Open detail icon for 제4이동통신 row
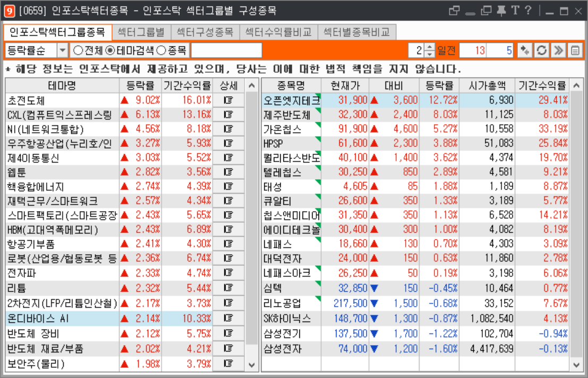 228,157
